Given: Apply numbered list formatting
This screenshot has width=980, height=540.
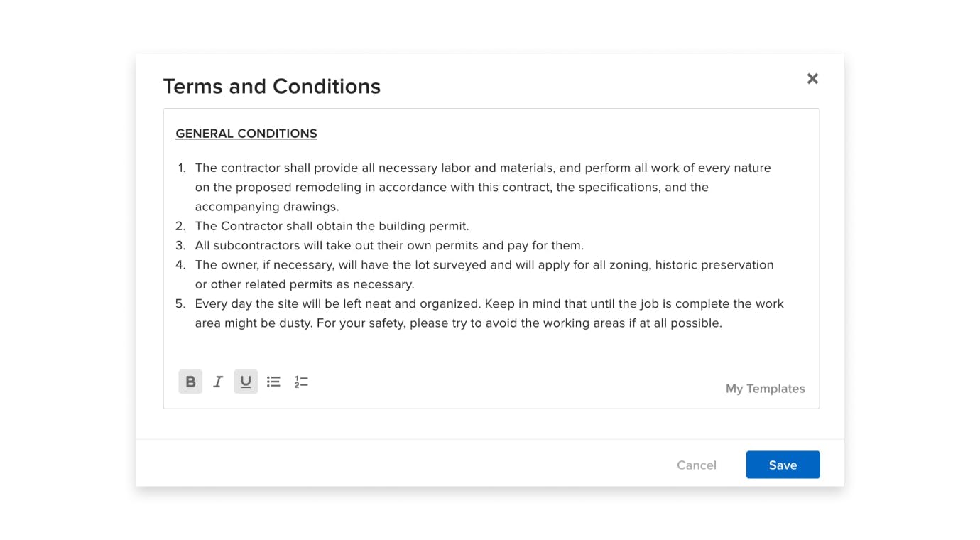Looking at the screenshot, I should (301, 382).
